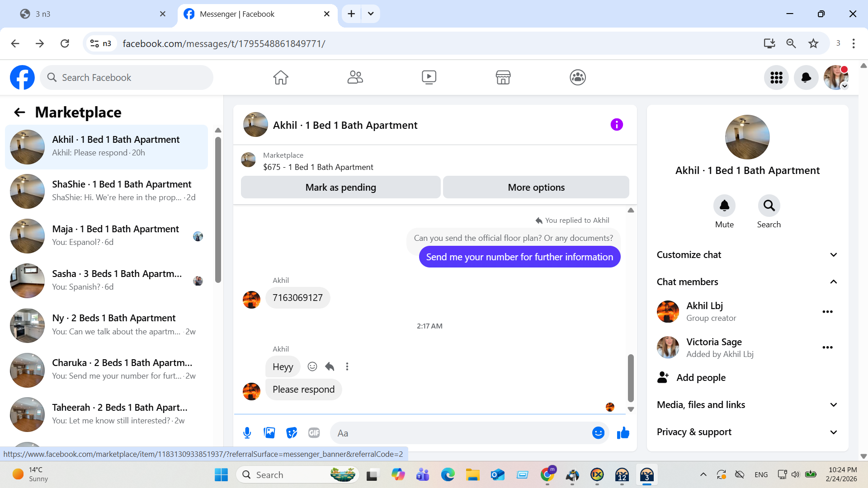This screenshot has width=868, height=488.
Task: Go to the Facebook Home tab
Action: (x=280, y=77)
